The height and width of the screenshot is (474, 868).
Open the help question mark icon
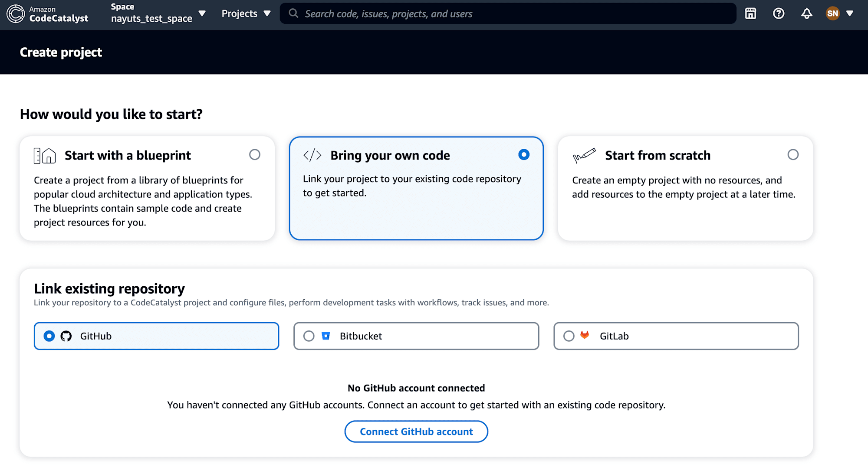[x=779, y=14]
